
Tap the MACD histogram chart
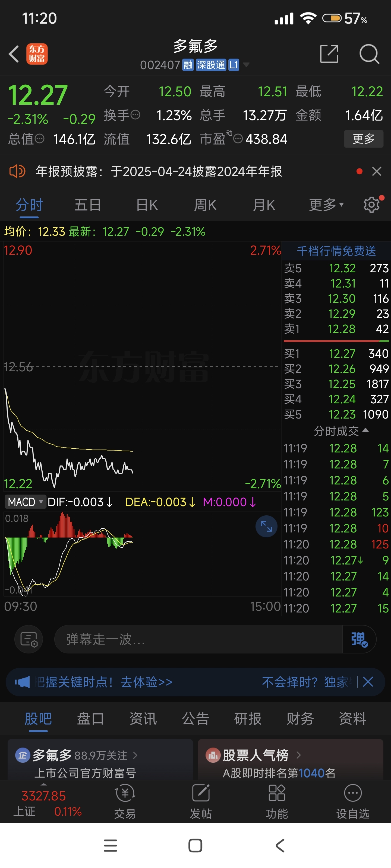[142, 554]
